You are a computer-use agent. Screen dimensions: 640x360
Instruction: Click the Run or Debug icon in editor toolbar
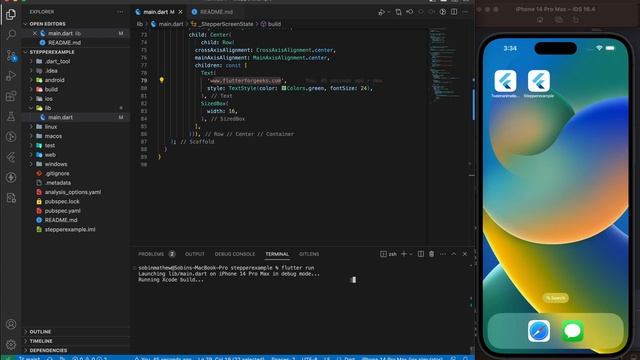click(381, 12)
